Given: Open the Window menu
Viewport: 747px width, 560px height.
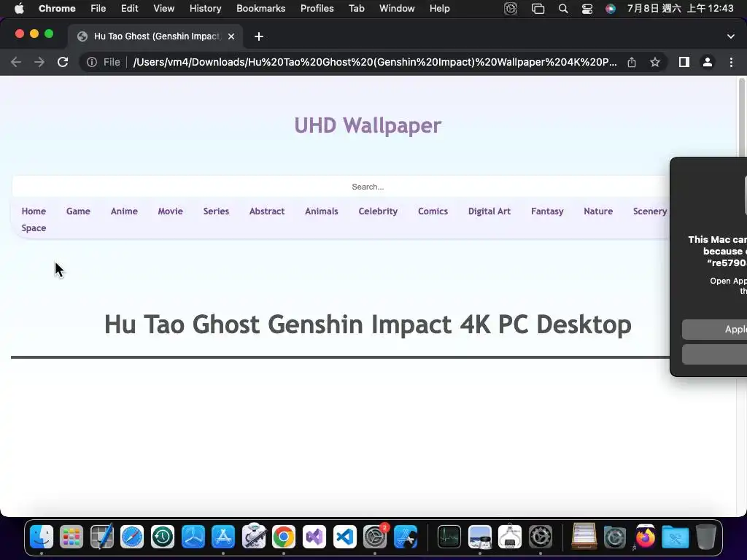Looking at the screenshot, I should [x=397, y=9].
